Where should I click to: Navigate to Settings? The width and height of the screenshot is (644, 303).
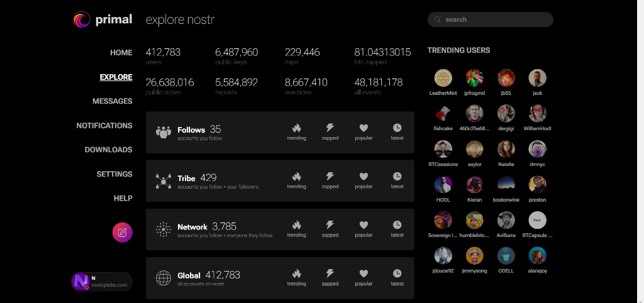pos(114,174)
